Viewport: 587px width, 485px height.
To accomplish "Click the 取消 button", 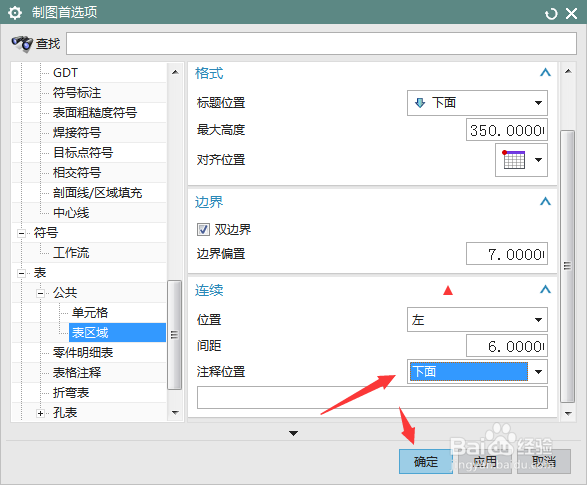I will (x=544, y=461).
